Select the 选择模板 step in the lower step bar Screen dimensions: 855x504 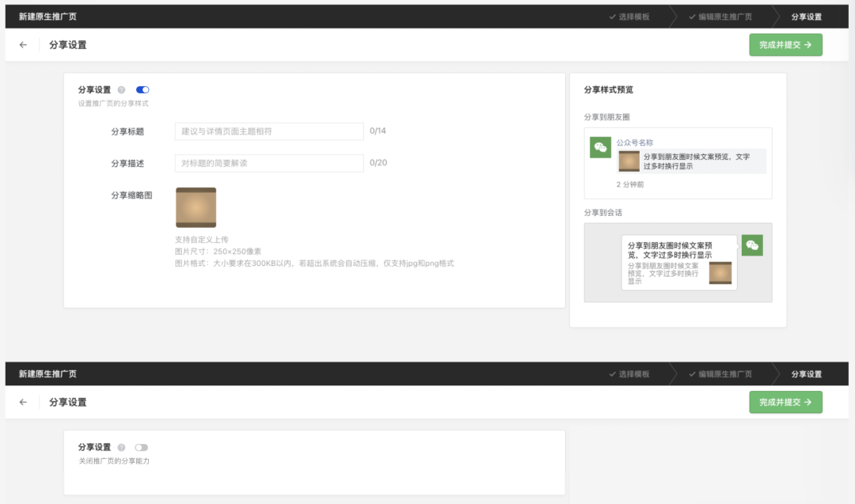[x=629, y=373]
